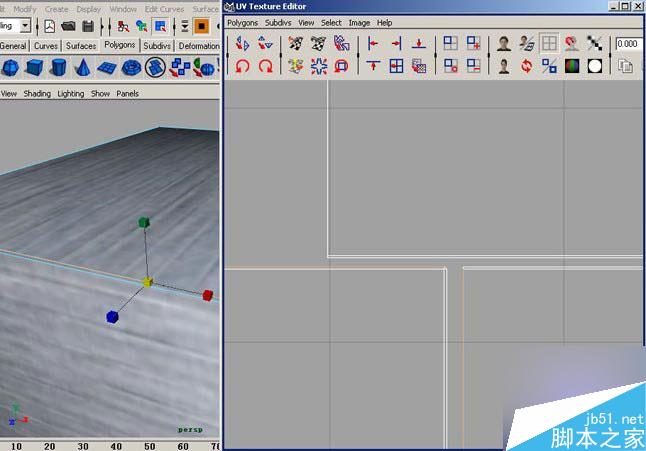646x451 pixels.
Task: Click the rotate UVs counterclockwise icon
Action: tap(242, 66)
